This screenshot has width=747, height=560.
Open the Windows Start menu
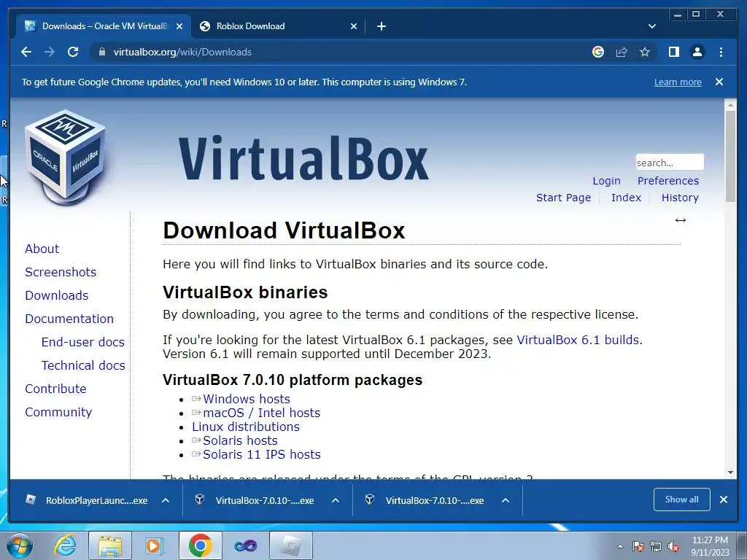20,545
